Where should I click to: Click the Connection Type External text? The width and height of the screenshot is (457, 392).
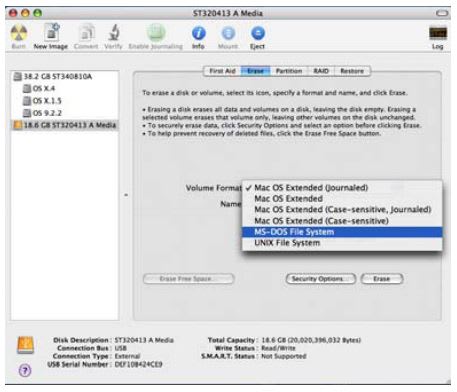tap(127, 356)
